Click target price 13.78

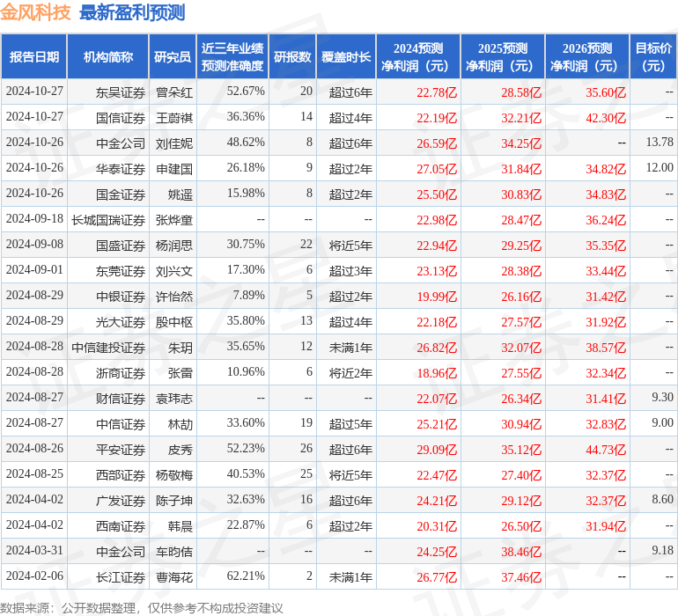(660, 142)
